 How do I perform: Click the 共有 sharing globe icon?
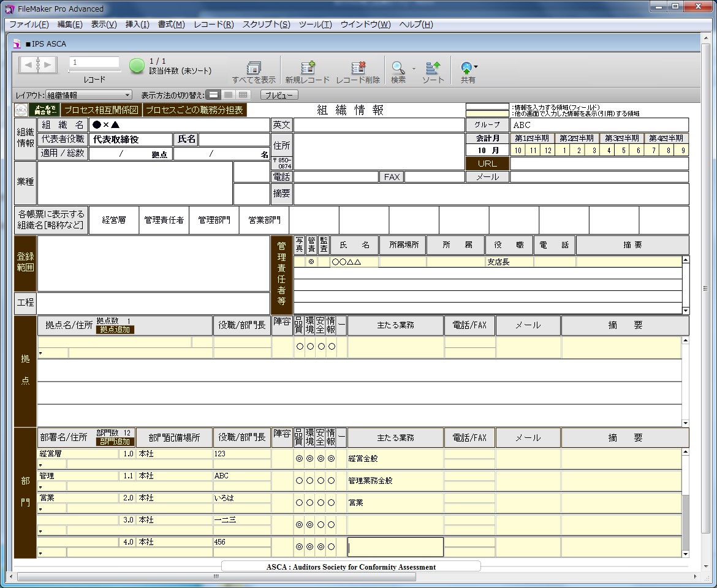[466, 67]
